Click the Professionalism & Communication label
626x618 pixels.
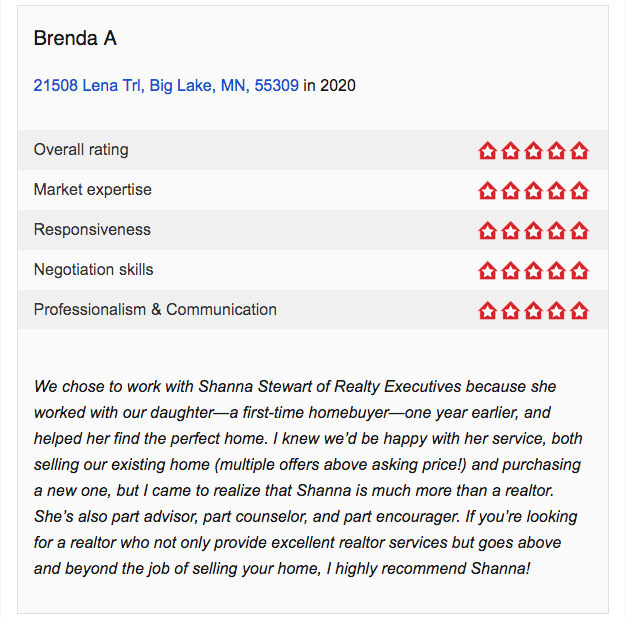click(155, 309)
